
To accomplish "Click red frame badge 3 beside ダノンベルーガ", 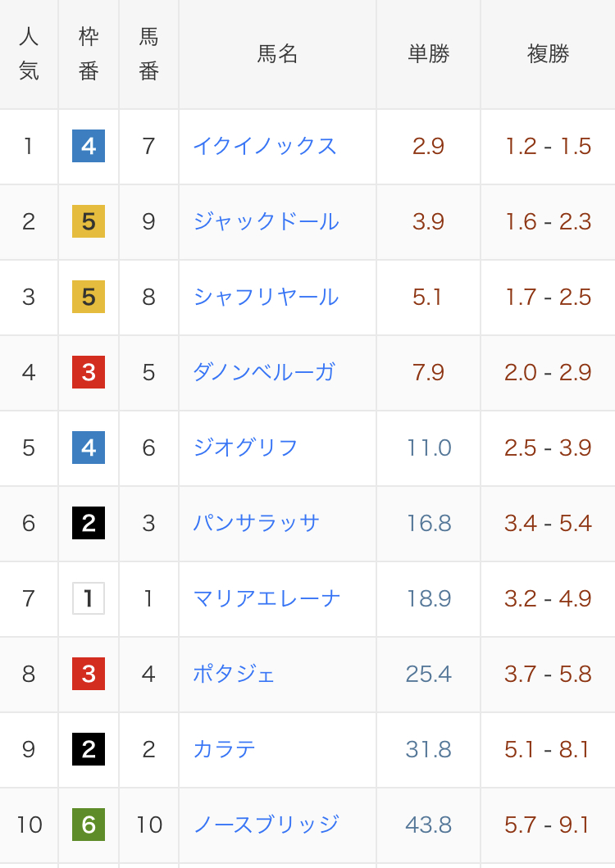I will (x=89, y=372).
